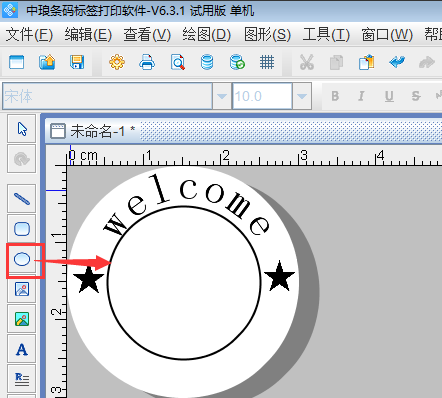This screenshot has width=442, height=398.
Task: Open the 工具(T) menu
Action: click(326, 35)
